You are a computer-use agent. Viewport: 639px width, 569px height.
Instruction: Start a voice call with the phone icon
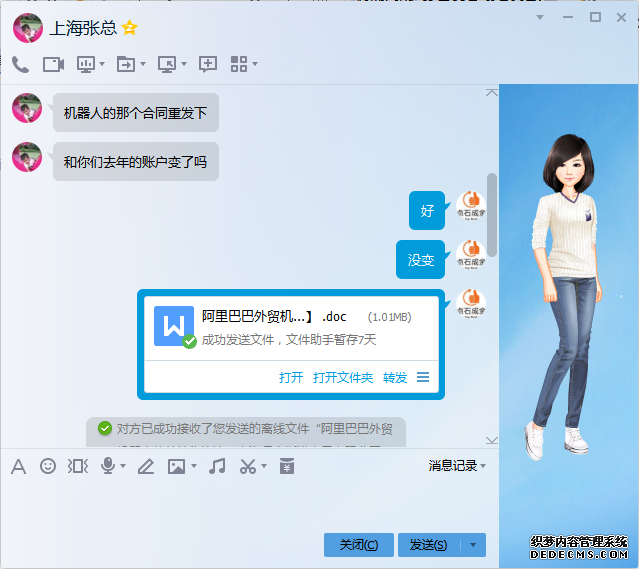tap(20, 64)
